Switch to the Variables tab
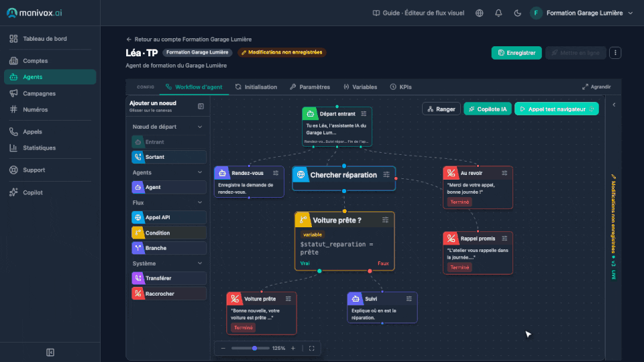Image resolution: width=644 pixels, height=362 pixels. click(x=360, y=87)
